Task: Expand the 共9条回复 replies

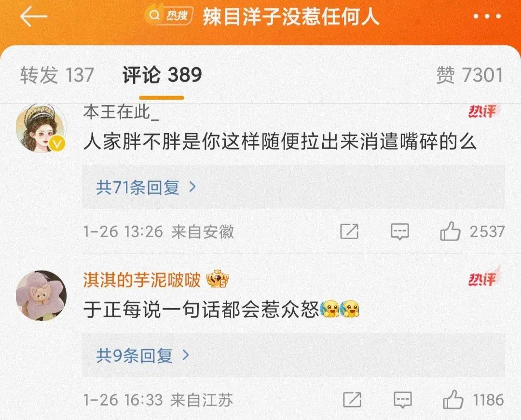Action: pos(293,355)
